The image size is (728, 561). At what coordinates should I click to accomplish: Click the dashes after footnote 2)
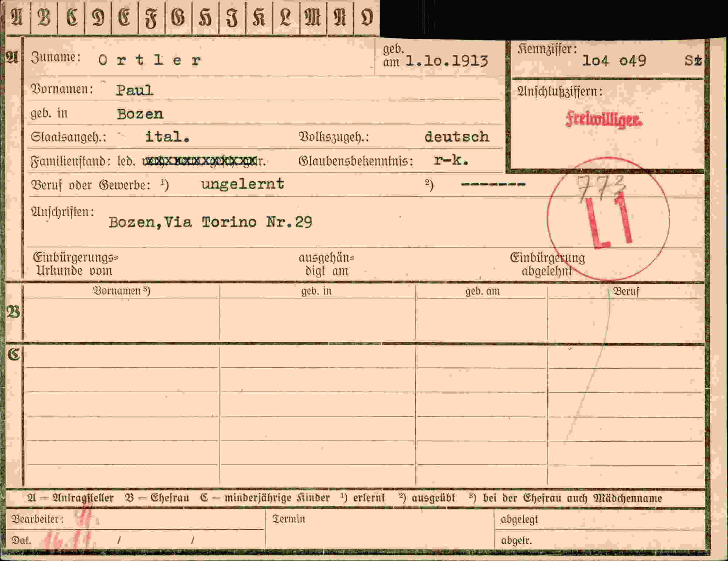tap(493, 184)
